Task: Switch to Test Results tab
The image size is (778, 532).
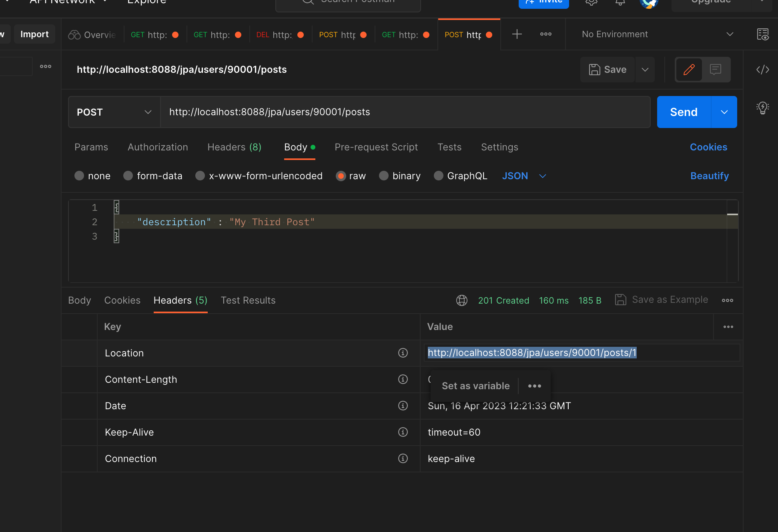Action: pyautogui.click(x=248, y=300)
